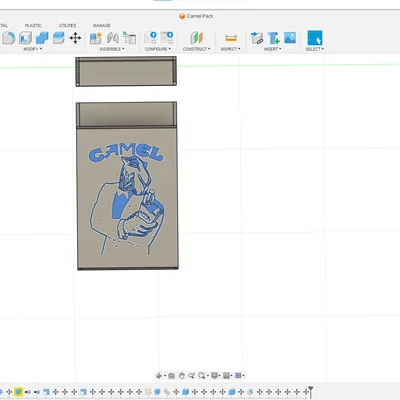Click the Orbit navigation icon
Image resolution: width=400 pixels, height=400 pixels.
[159, 376]
